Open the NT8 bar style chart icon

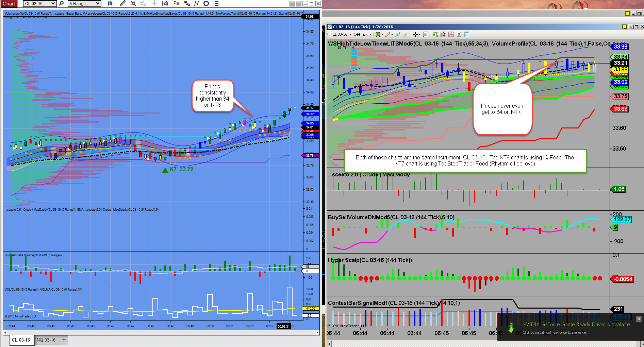pos(110,3)
